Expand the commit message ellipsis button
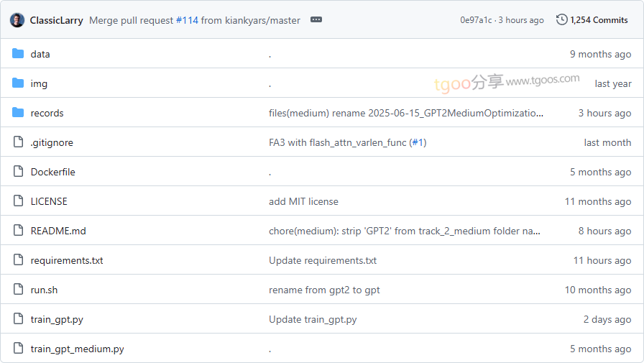The image size is (644, 363). [316, 20]
